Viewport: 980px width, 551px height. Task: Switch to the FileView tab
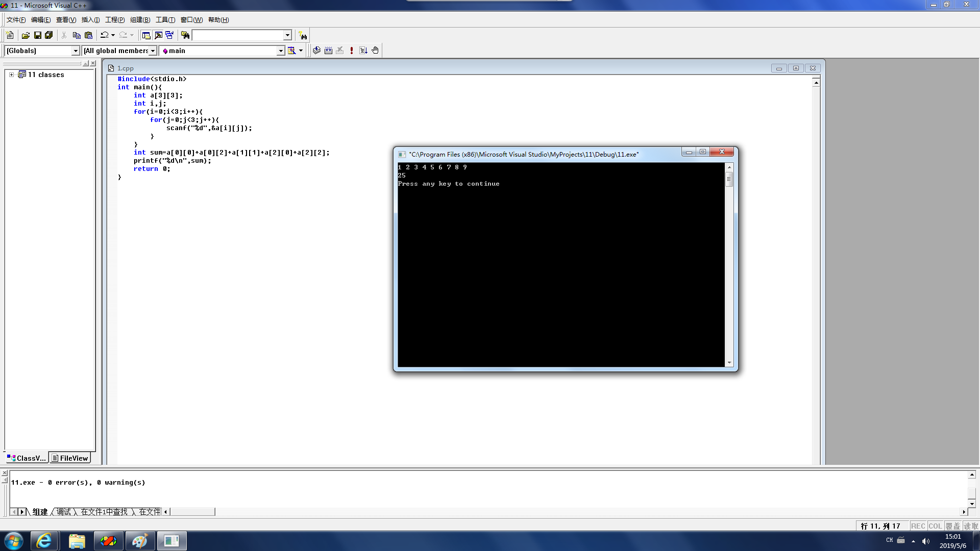[70, 458]
